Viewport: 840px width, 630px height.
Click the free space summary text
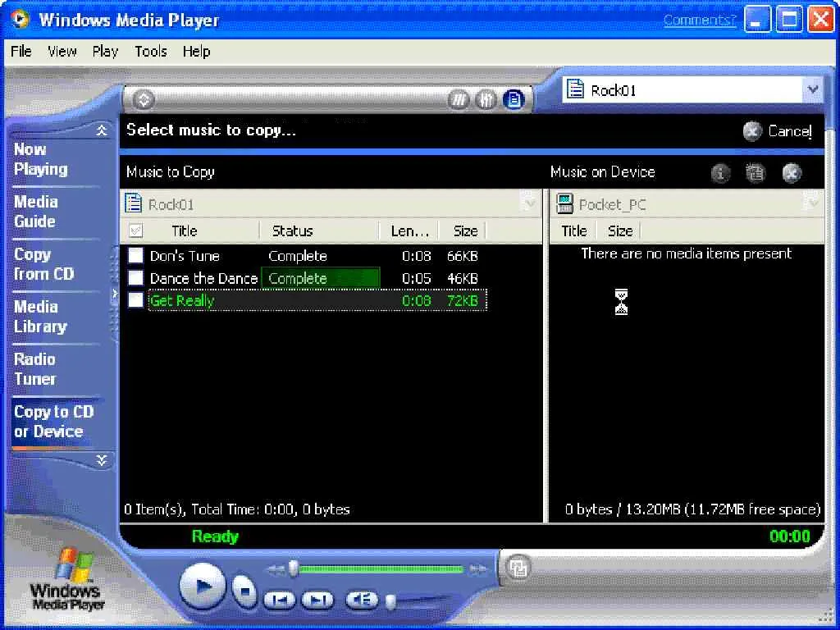pos(692,509)
